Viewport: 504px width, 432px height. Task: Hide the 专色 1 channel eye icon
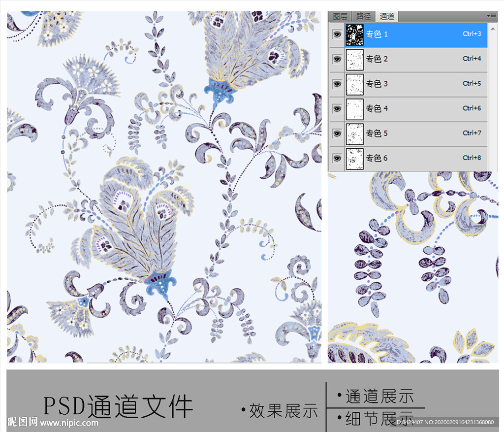point(337,34)
